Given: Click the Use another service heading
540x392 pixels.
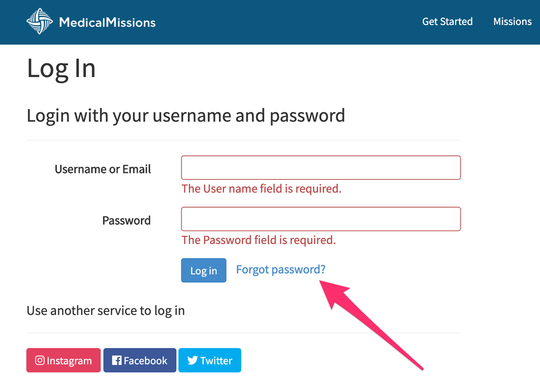Looking at the screenshot, I should click(x=106, y=311).
